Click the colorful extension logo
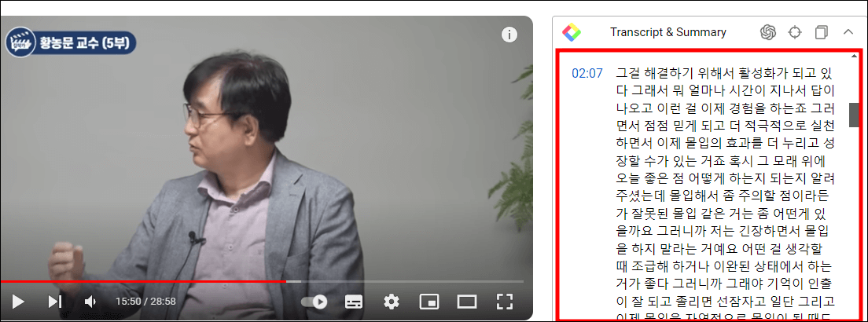Screen dimensions: 868x322 (572, 32)
